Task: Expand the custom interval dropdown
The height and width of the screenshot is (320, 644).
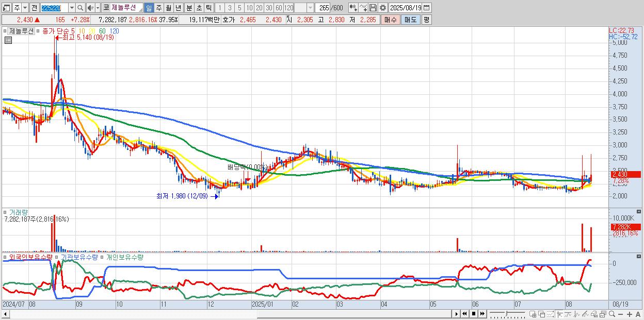Action: (310, 8)
